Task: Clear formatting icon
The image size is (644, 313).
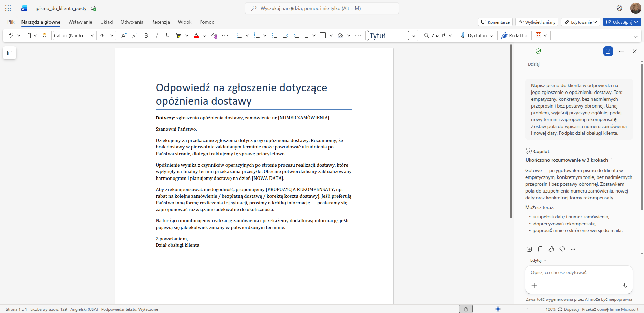Action: pyautogui.click(x=214, y=35)
